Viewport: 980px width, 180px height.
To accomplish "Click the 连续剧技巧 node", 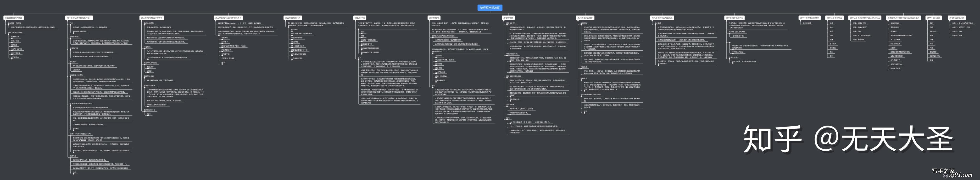I will pyautogui.click(x=895, y=27).
